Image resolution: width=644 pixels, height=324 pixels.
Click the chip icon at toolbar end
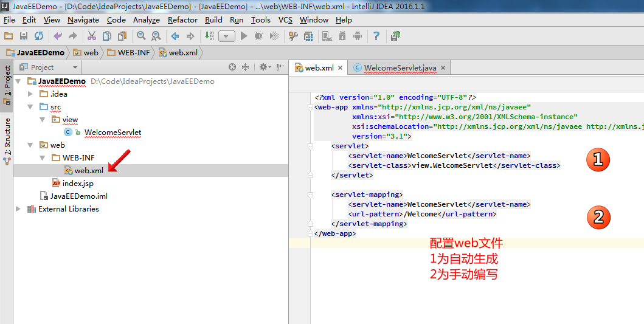click(x=395, y=36)
